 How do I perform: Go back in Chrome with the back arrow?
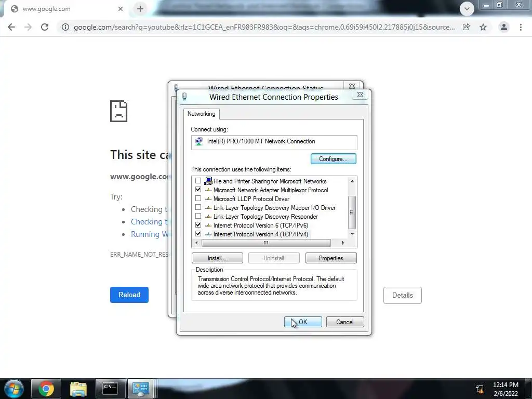pos(11,27)
